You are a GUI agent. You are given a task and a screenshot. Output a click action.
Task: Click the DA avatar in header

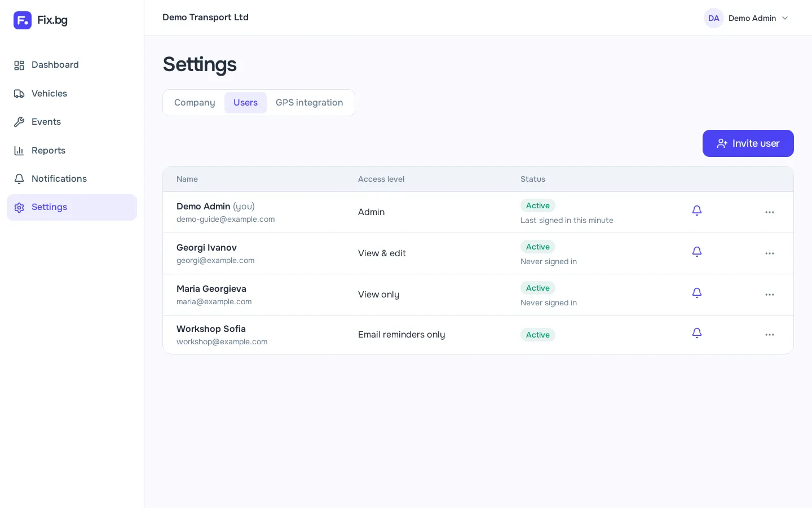(x=714, y=18)
